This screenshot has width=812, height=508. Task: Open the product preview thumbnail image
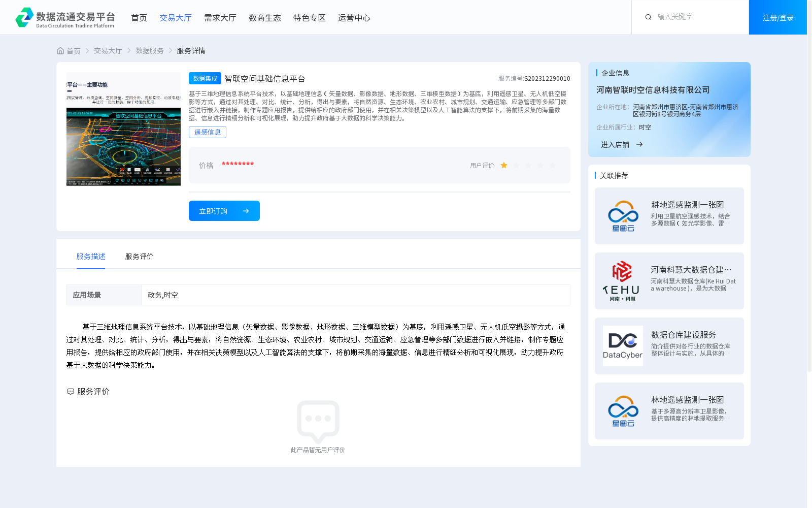coord(123,129)
